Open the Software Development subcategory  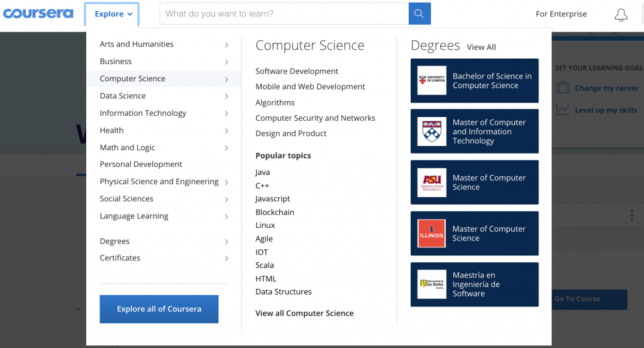297,71
